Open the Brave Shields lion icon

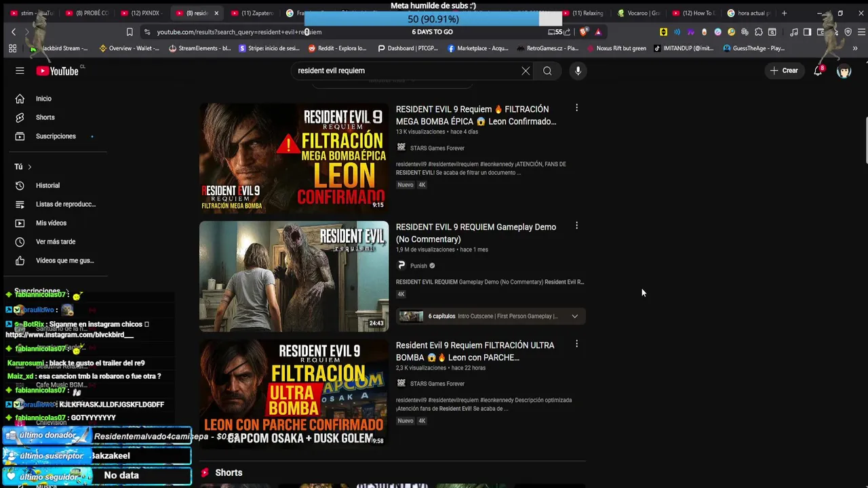click(585, 32)
